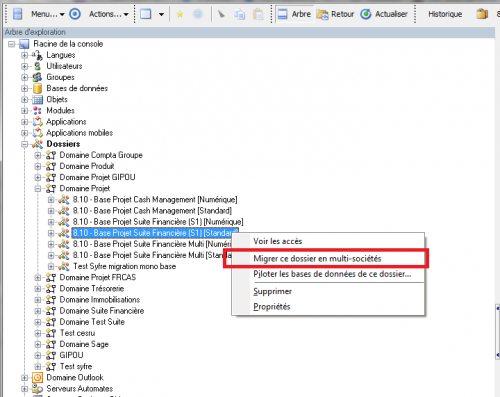Click the save disk icon in toolbar
500x397 pixels.
17,14
